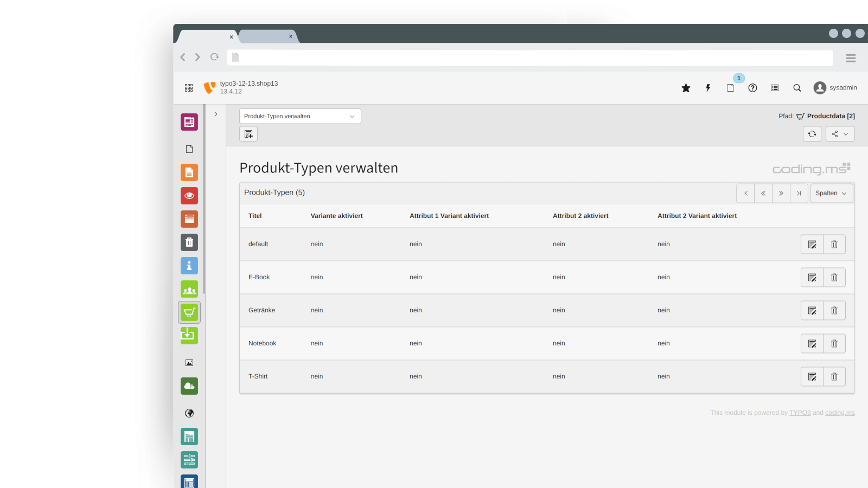
Task: Edit the Getränke product type
Action: point(812,311)
